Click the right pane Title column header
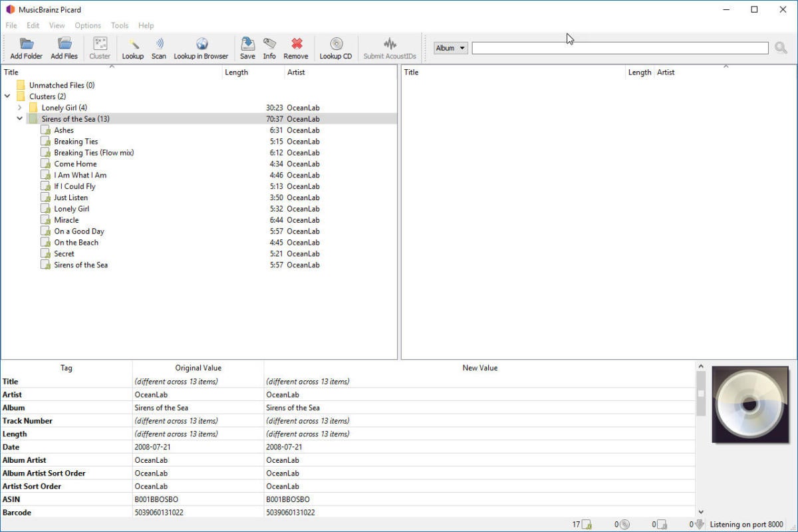Image resolution: width=798 pixels, height=532 pixels. click(x=513, y=72)
